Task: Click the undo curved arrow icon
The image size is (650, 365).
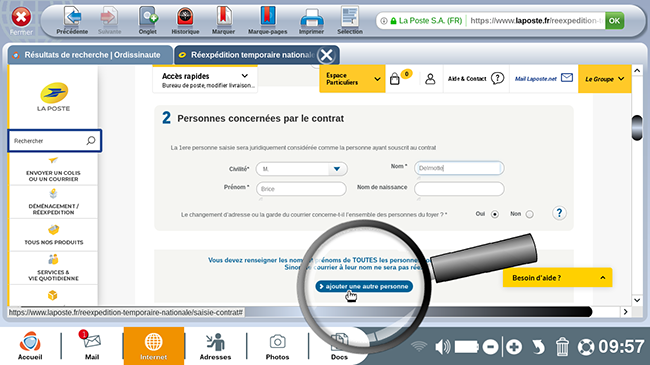Action: coord(538,347)
